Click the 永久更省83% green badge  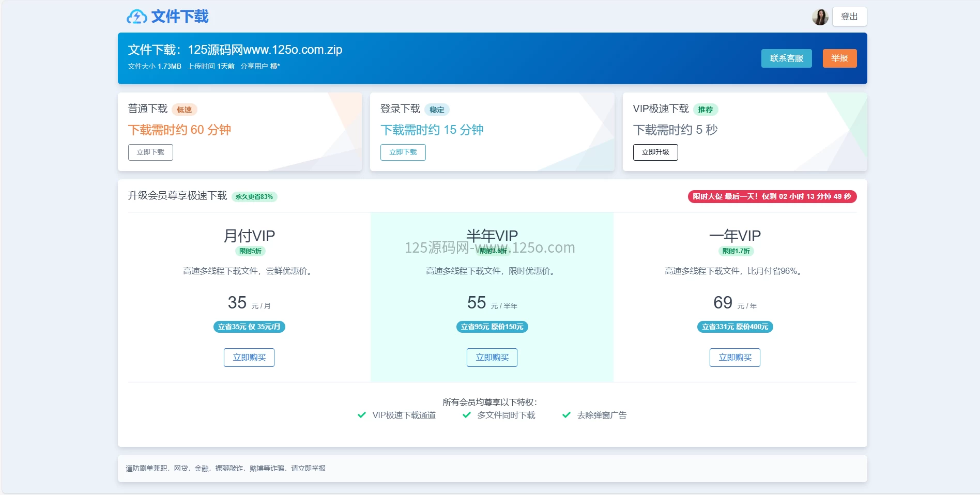click(254, 197)
